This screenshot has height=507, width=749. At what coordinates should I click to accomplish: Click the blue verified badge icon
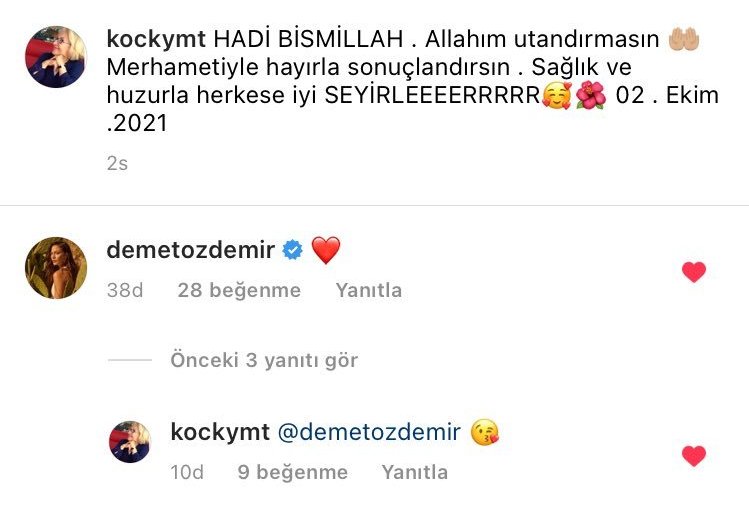292,250
